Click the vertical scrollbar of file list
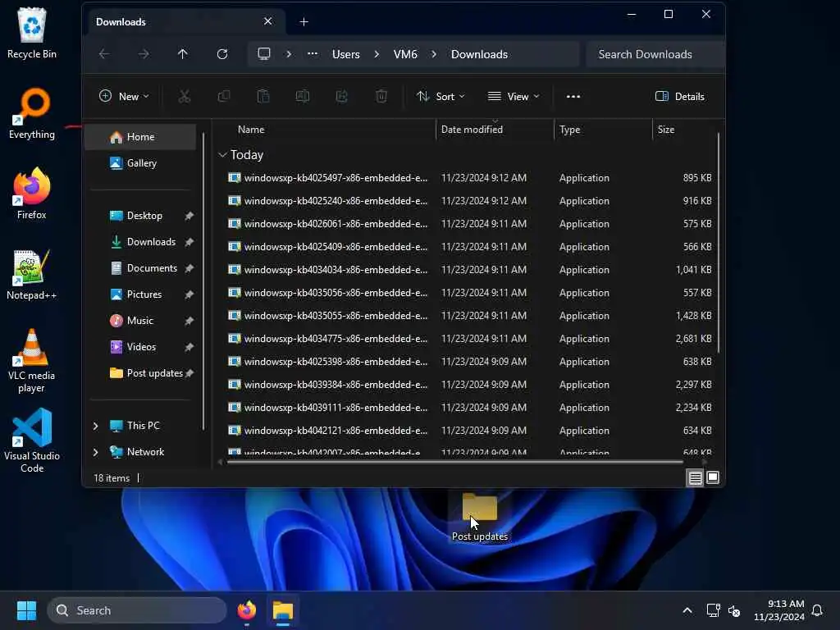This screenshot has height=630, width=840. click(x=719, y=244)
